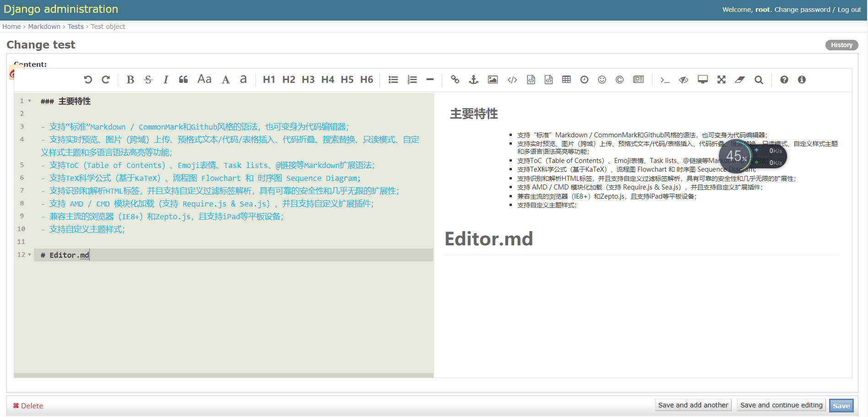Image resolution: width=868 pixels, height=417 pixels.
Task: Open the emoji picker
Action: (x=602, y=80)
